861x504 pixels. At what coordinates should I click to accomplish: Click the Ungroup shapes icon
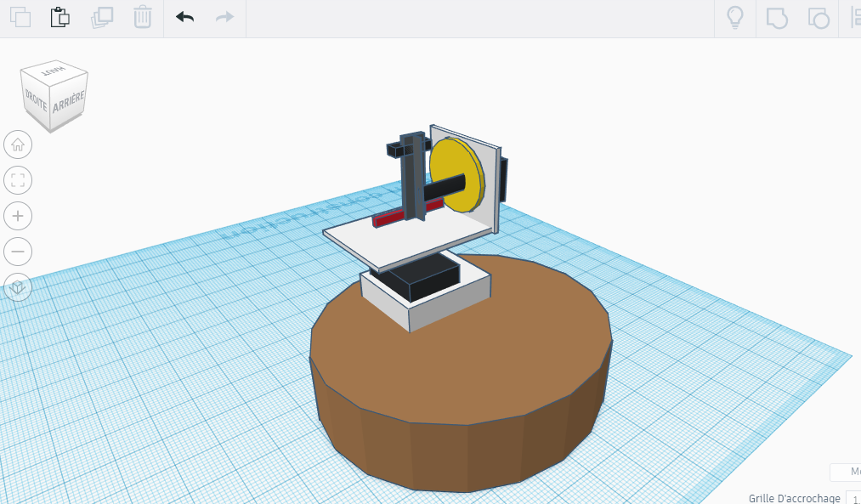tap(818, 17)
